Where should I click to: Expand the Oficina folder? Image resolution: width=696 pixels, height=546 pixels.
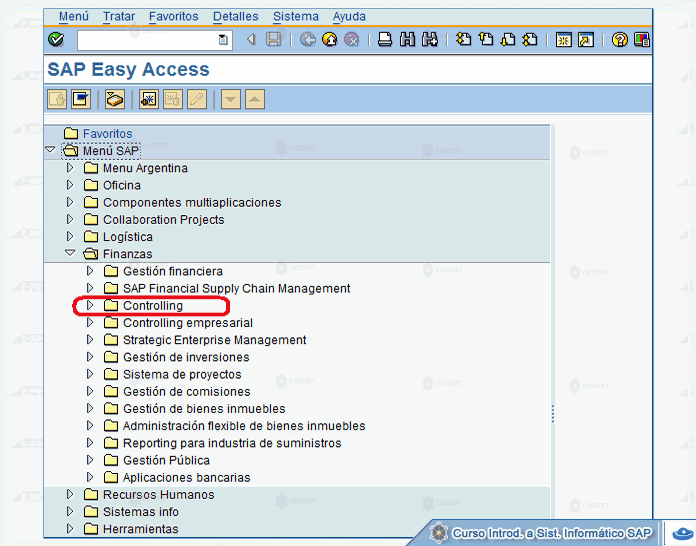click(70, 185)
